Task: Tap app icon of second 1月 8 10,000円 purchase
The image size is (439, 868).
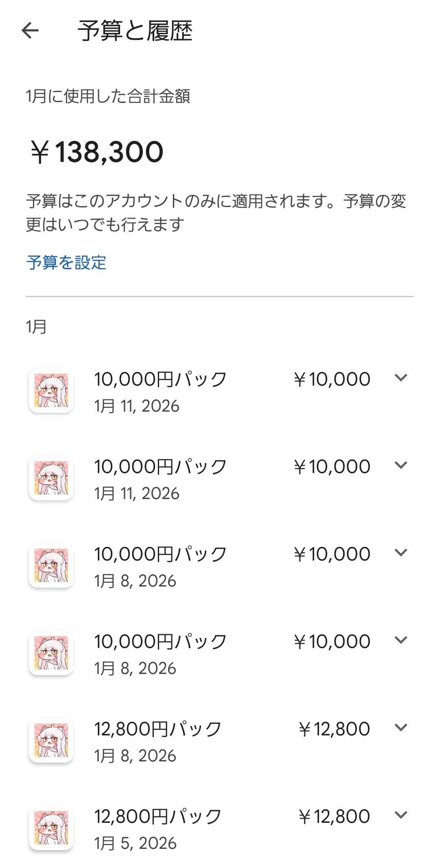Action: coord(51,653)
